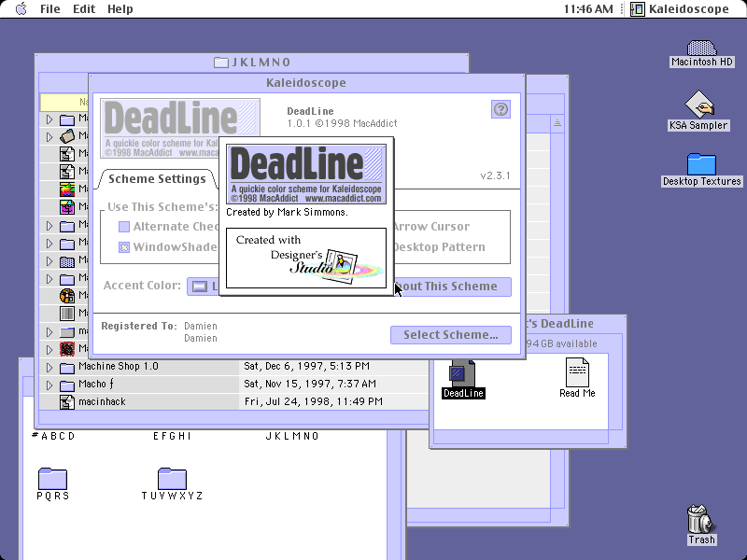Open the Accent Color popup menu
Screen dimensions: 747x560
coord(203,287)
